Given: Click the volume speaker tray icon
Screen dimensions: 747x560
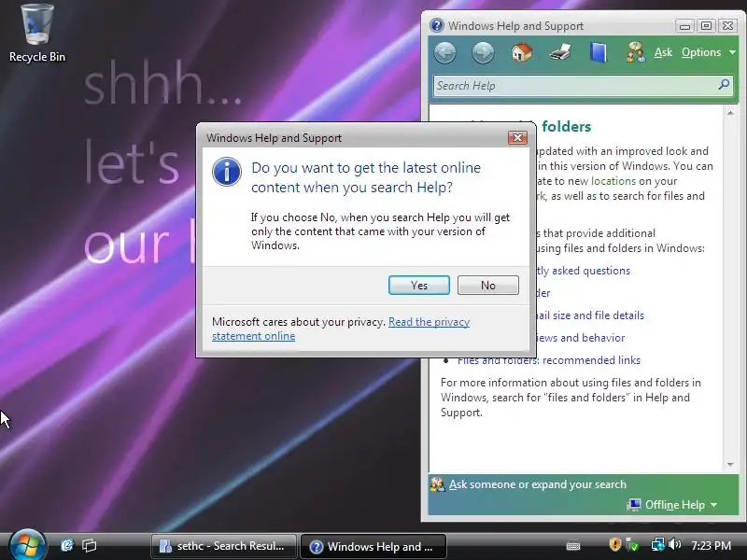Looking at the screenshot, I should tap(674, 544).
